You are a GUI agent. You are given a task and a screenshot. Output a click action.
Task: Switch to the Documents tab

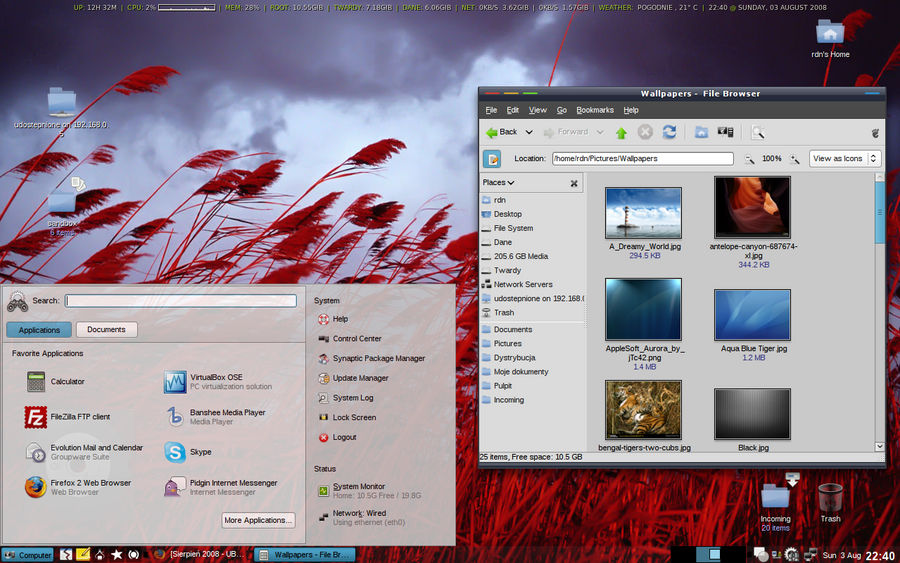click(x=106, y=329)
